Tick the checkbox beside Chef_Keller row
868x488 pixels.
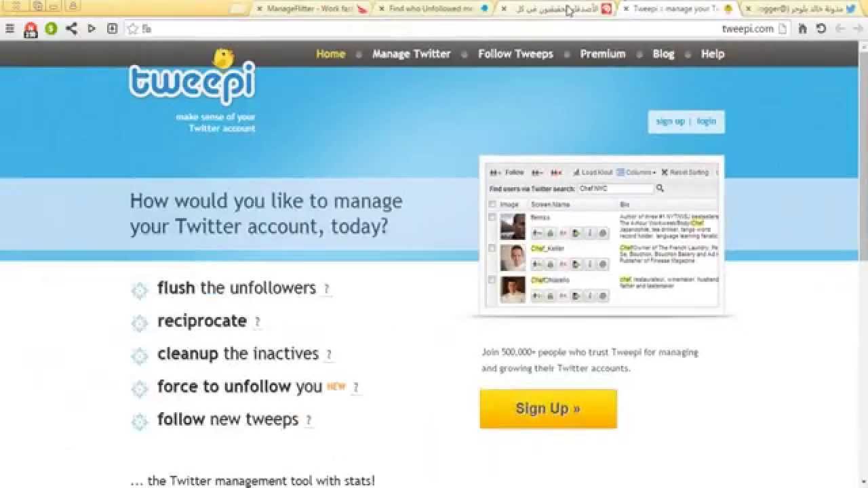click(492, 249)
